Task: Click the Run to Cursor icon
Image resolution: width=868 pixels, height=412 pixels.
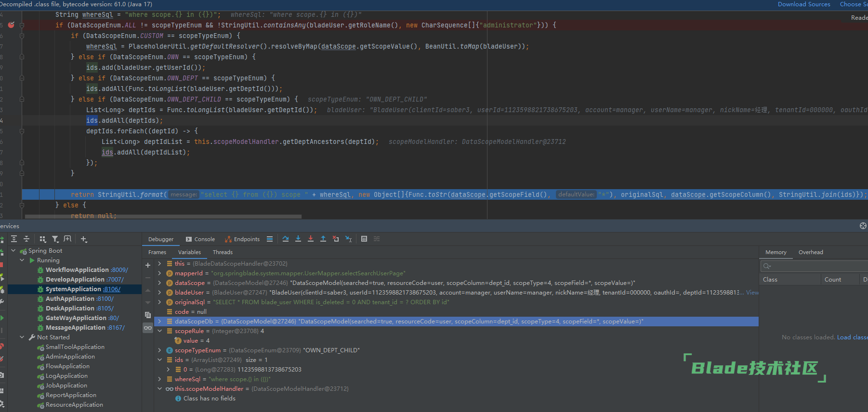Action: click(x=349, y=239)
